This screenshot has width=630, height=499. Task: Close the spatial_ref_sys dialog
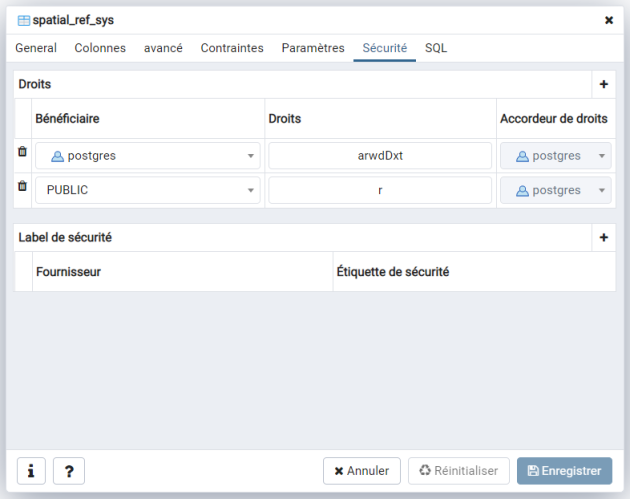pos(609,20)
